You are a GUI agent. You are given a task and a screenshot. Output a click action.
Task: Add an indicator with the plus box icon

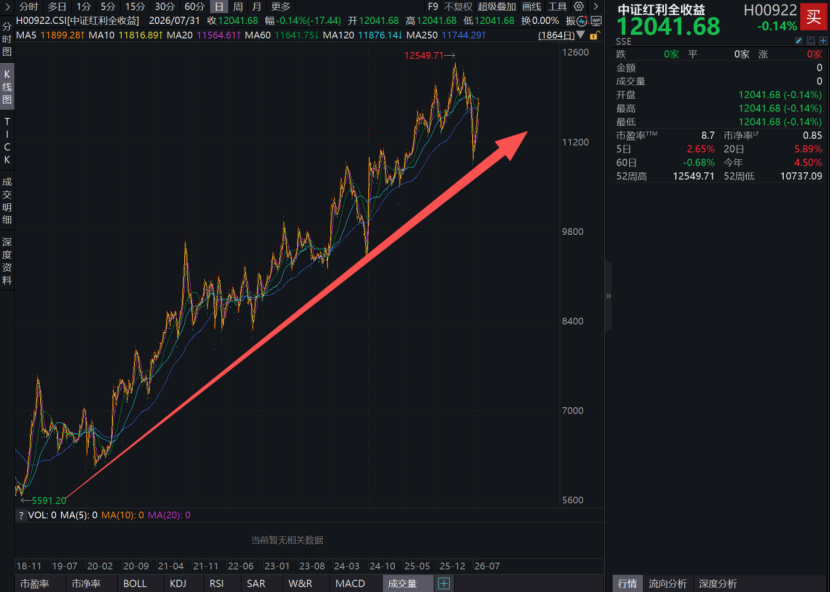[444, 584]
